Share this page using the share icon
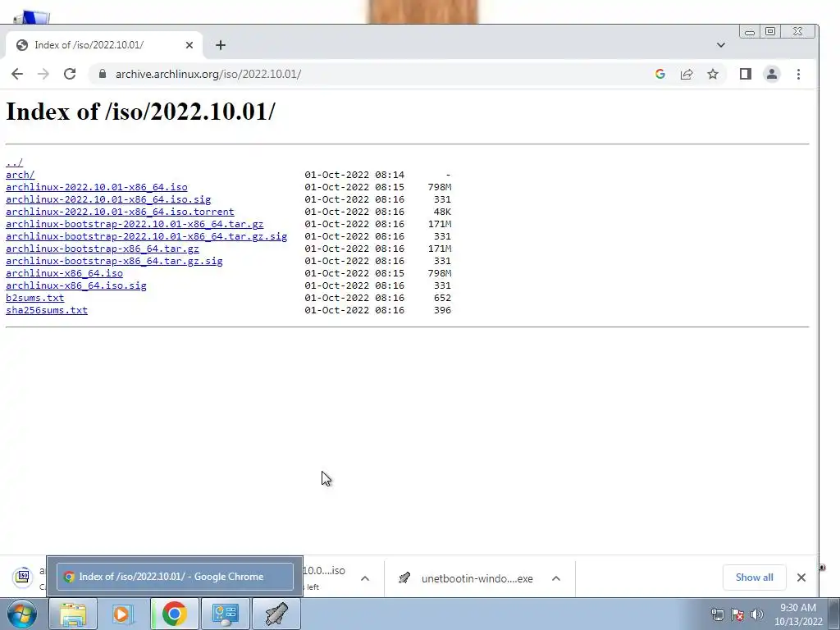The height and width of the screenshot is (630, 840). [x=687, y=74]
